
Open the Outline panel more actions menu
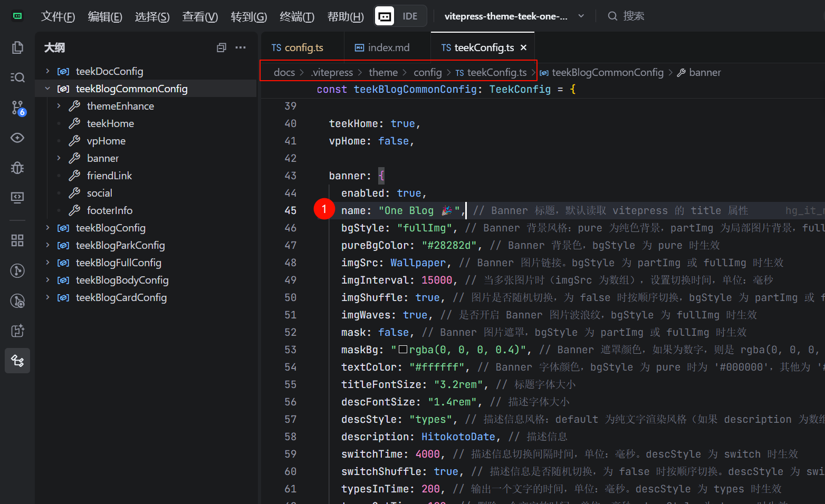(x=241, y=47)
